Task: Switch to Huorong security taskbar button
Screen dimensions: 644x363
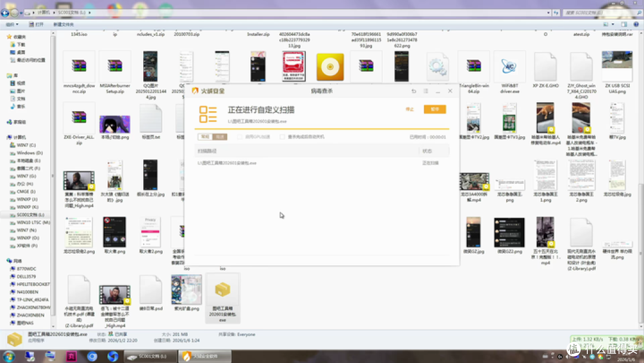Action: click(x=204, y=356)
